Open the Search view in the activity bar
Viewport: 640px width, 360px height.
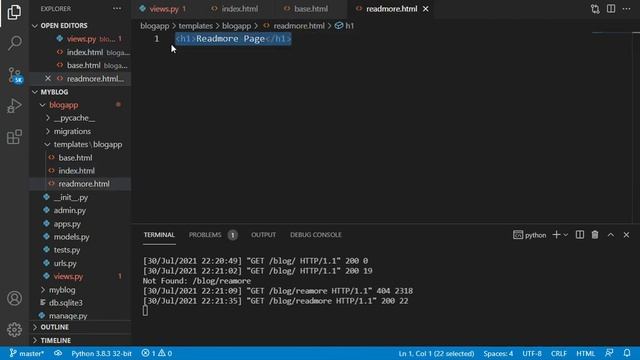pos(14,43)
